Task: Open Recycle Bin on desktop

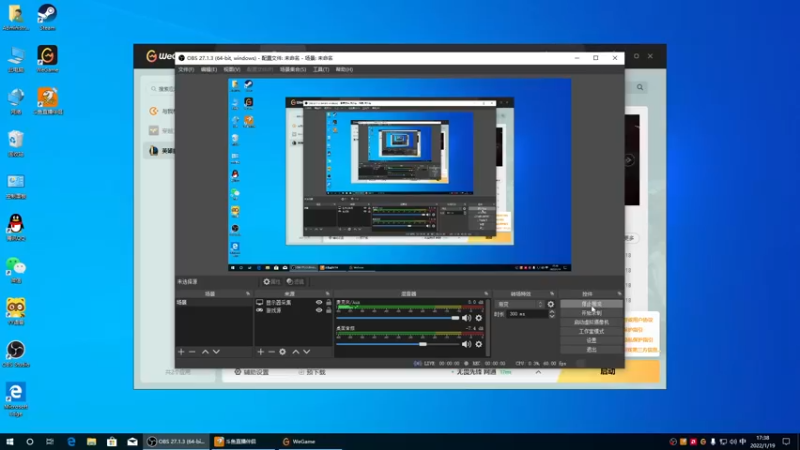Action: point(16,143)
